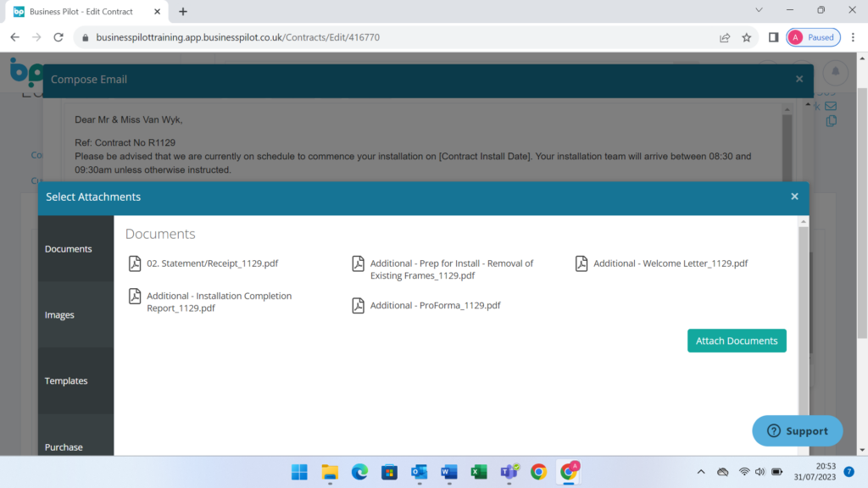
Task: Open Chrome profile Paused button
Action: 813,37
